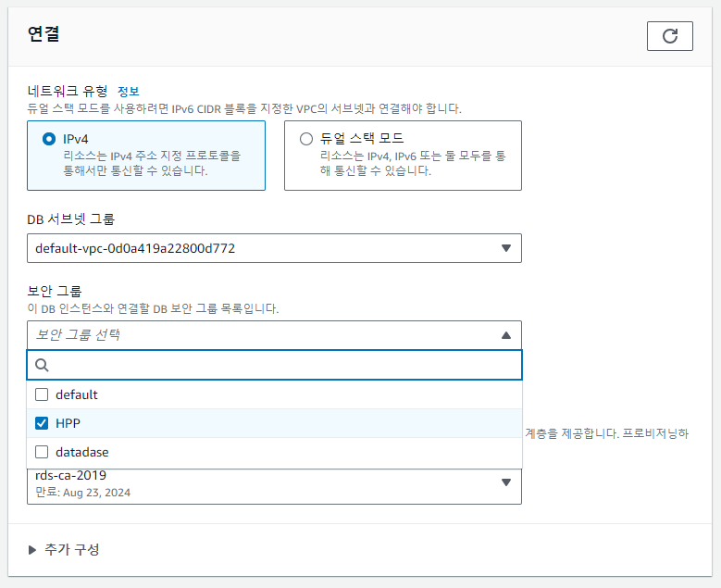
Task: Click the magnifier icon in search field
Action: click(x=42, y=365)
